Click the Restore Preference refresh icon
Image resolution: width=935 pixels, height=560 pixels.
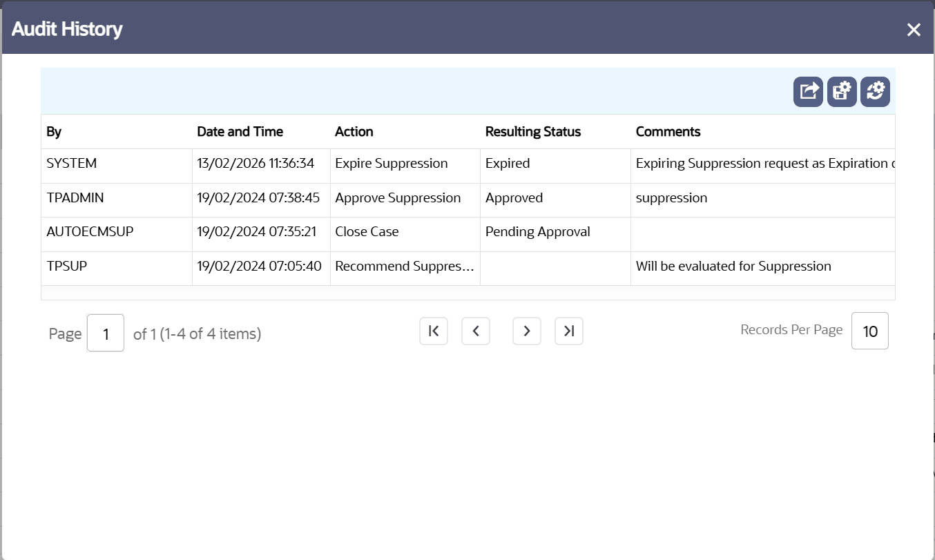point(874,90)
